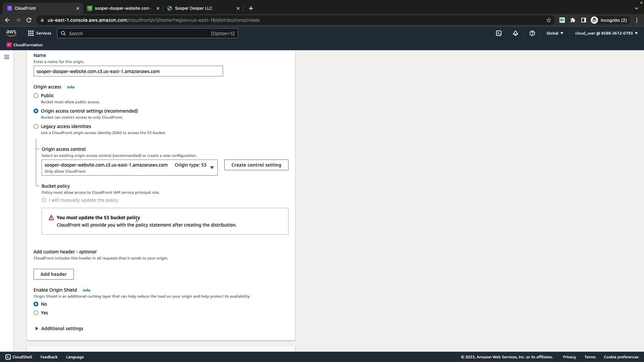Open the Global region dropdown
The height and width of the screenshot is (362, 644).
coord(554,33)
